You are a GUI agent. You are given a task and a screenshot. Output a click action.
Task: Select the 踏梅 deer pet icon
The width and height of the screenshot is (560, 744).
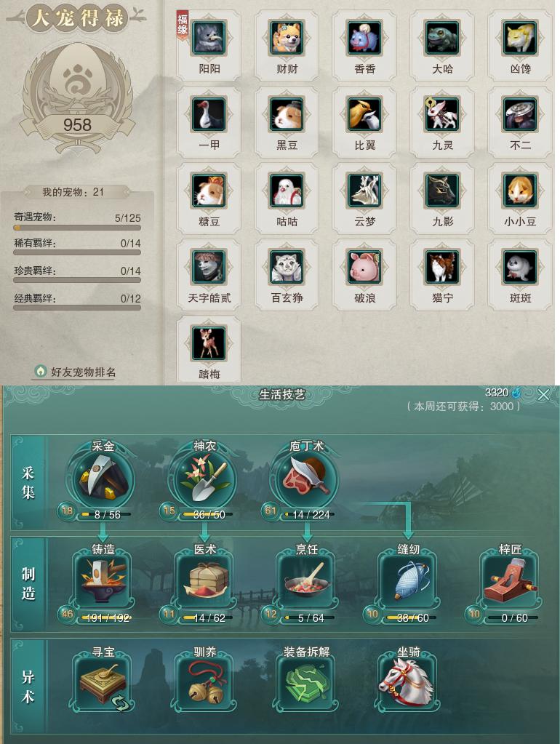pos(209,343)
